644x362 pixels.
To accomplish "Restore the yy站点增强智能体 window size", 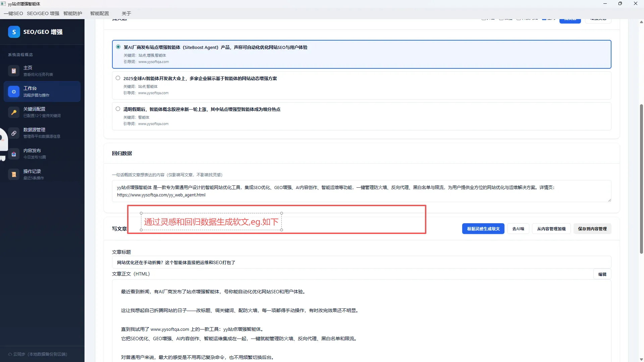I will click(x=620, y=4).
